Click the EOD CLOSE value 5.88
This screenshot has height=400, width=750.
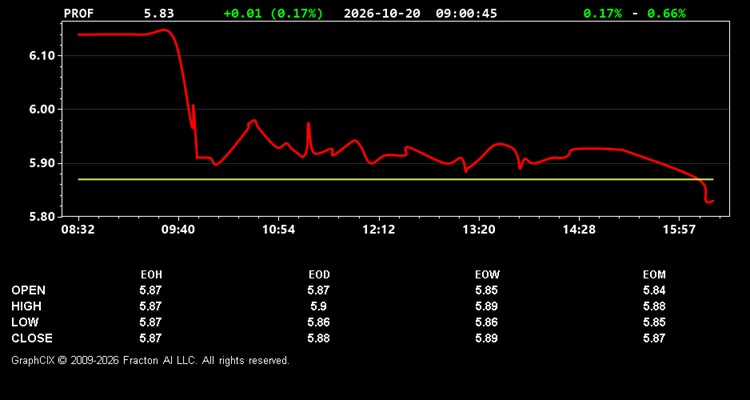tap(319, 338)
